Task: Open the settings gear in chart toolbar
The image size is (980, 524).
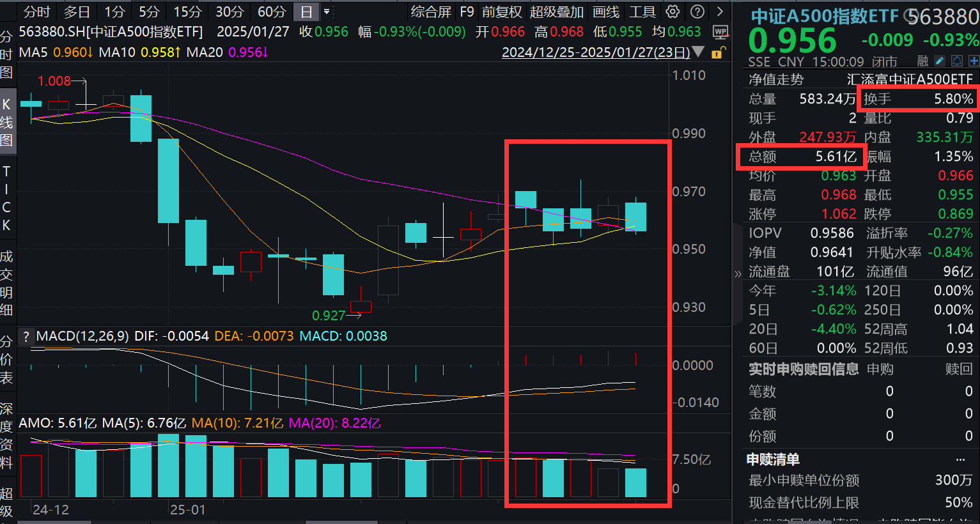Action: 673,12
